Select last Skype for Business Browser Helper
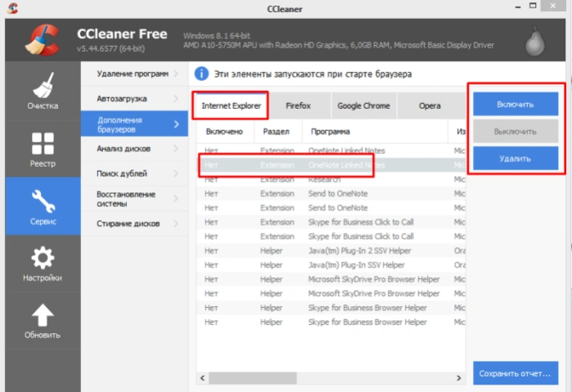The width and height of the screenshot is (572, 392). (x=331, y=322)
